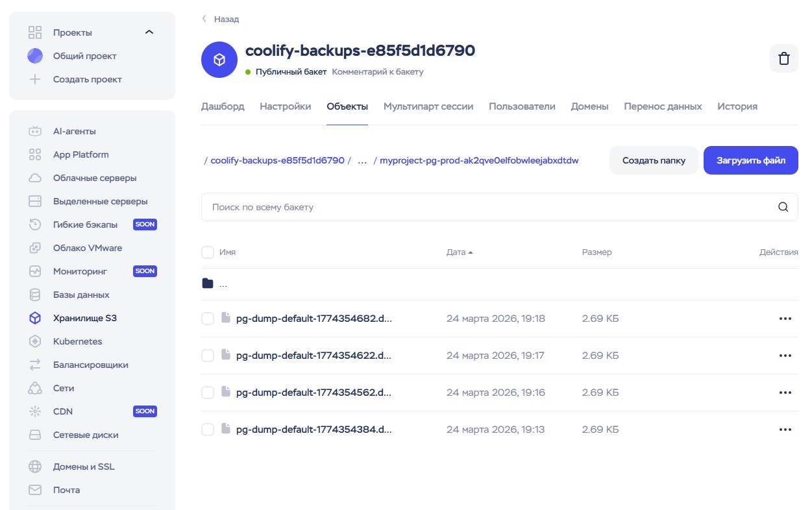This screenshot has height=510, width=812.
Task: Open the Мультипарт сессии tab
Action: pos(428,106)
